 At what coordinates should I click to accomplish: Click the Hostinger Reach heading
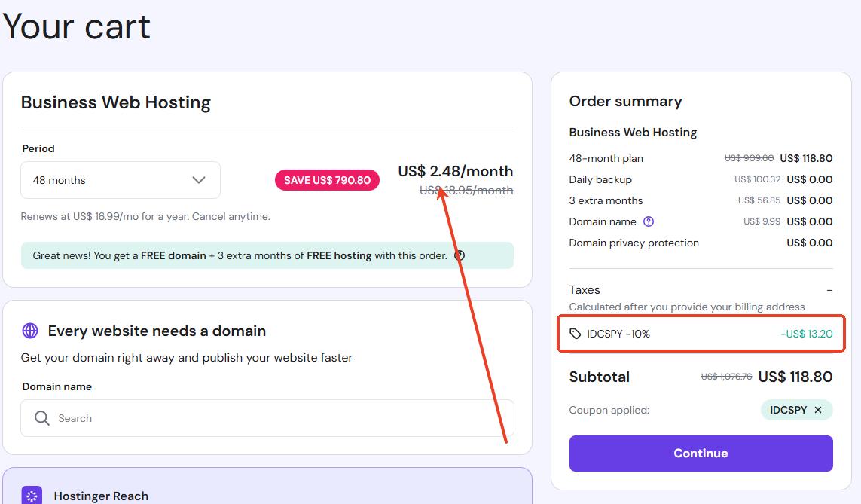click(x=101, y=496)
